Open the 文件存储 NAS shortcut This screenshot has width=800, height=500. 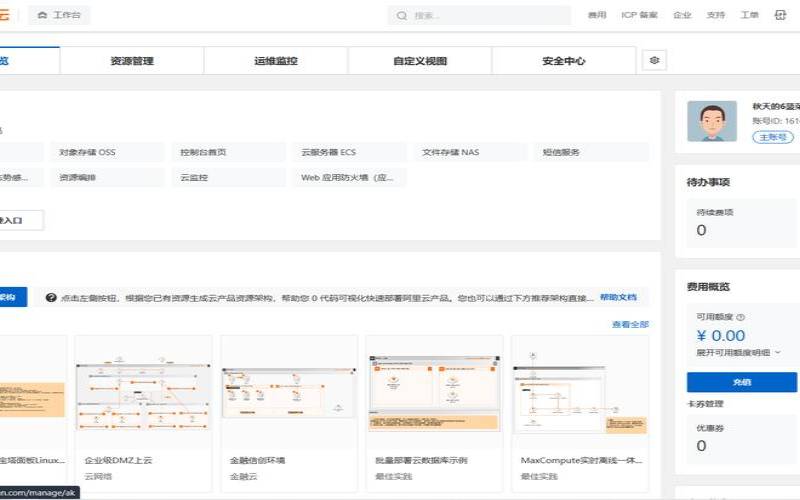(x=470, y=152)
